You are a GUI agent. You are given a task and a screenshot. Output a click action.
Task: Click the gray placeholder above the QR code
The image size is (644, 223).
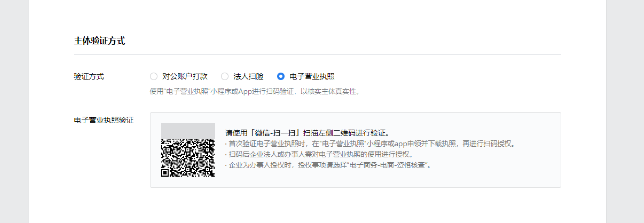(x=188, y=131)
